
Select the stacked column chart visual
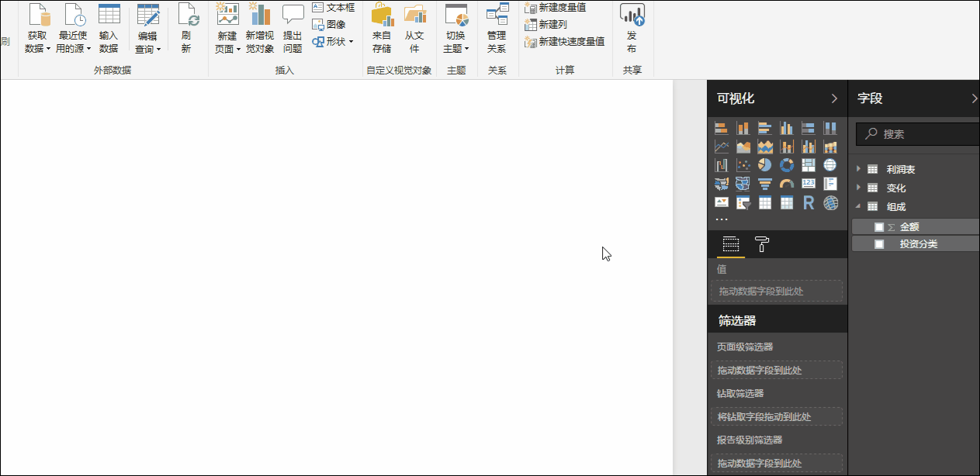743,128
